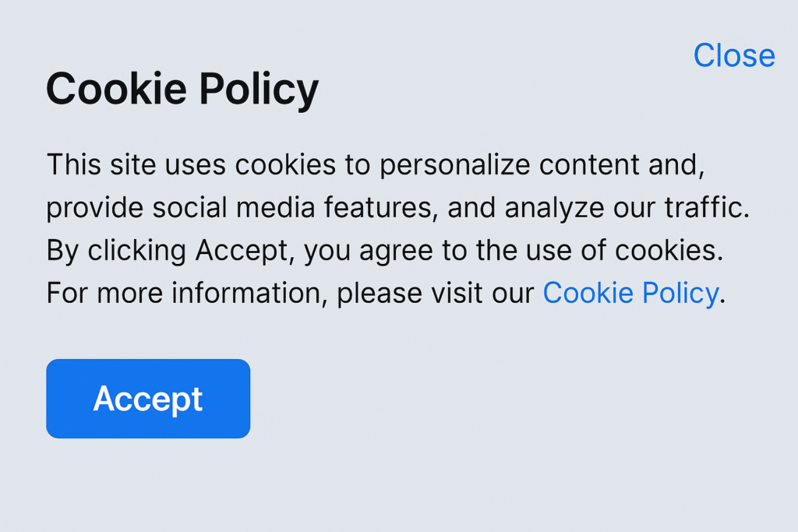Click the line starting "By clicking Accept"
Viewport: 798px width, 532px height.
coord(385,251)
